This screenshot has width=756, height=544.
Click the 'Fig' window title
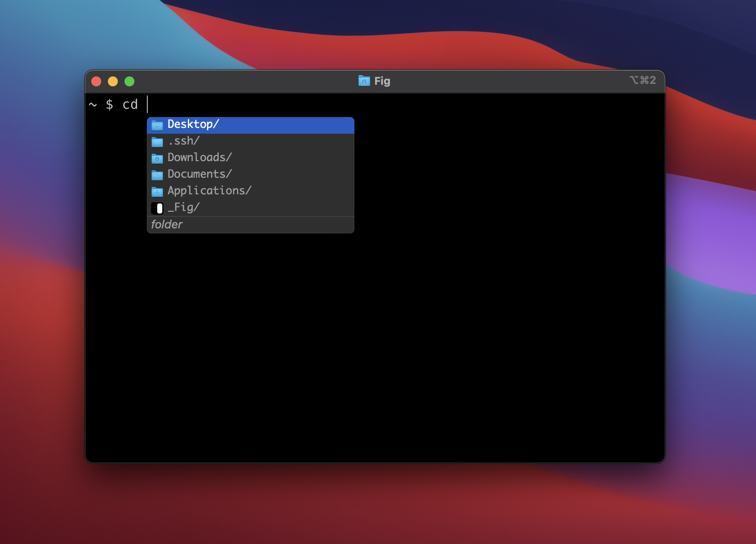coord(382,81)
